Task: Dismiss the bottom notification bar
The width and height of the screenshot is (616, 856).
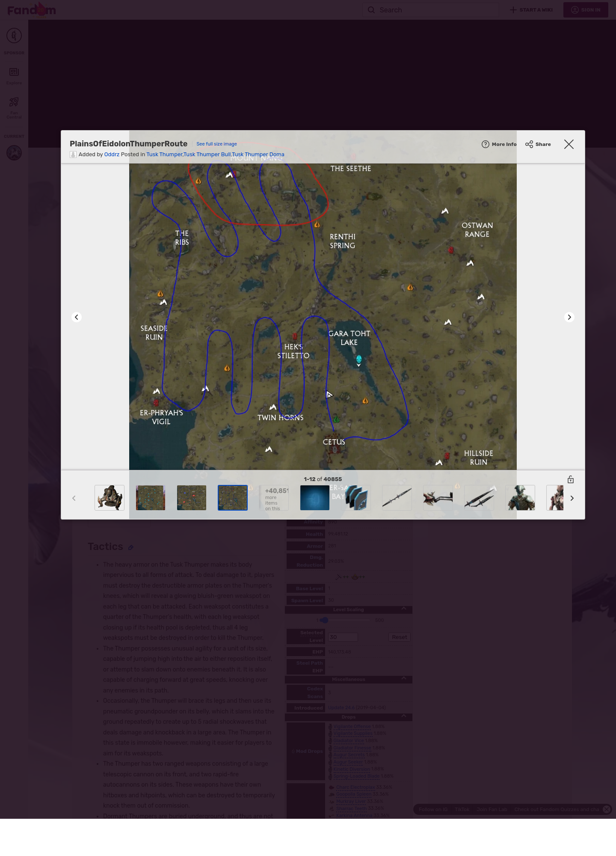Action: 607,809
